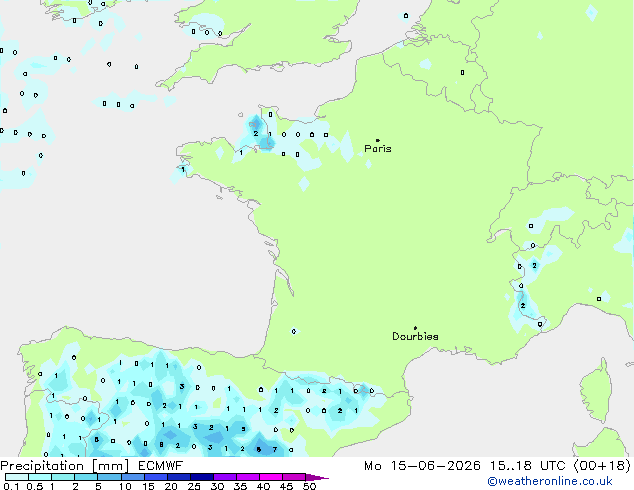Pick the 0.1–0.5 mm legend color

tap(17, 477)
